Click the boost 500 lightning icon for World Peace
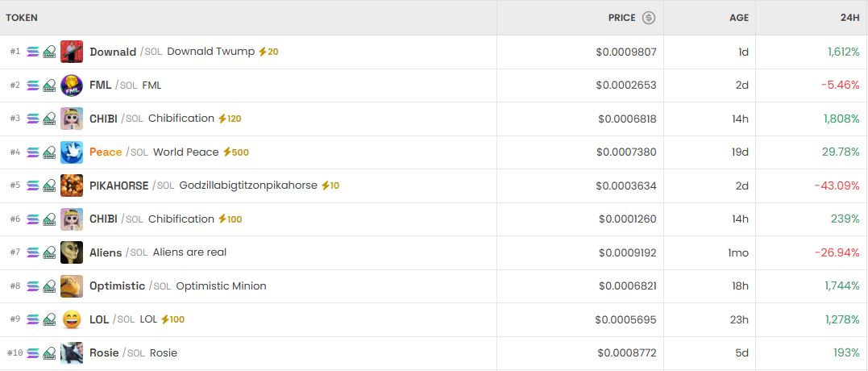Image resolution: width=868 pixels, height=371 pixels. pyautogui.click(x=227, y=152)
